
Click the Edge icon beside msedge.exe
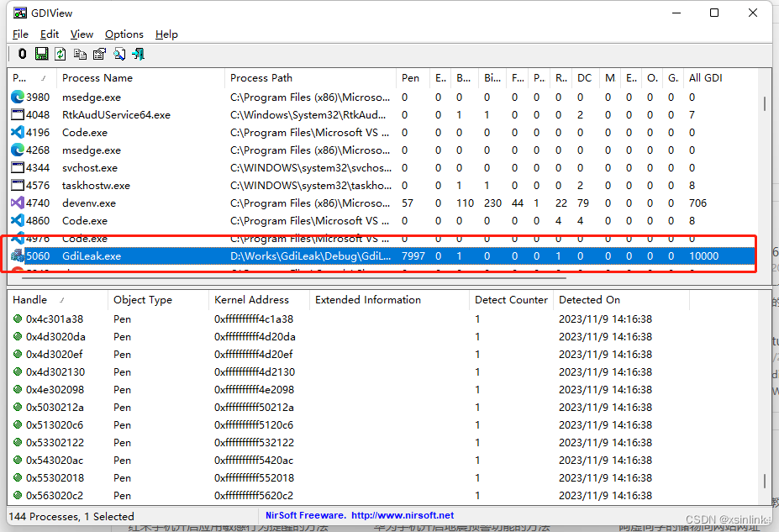tap(17, 97)
